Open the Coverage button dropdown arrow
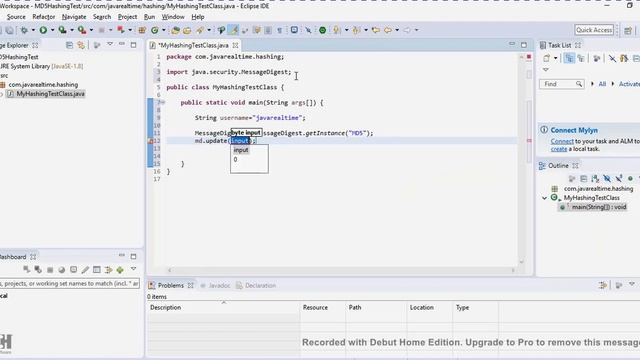The width and height of the screenshot is (640, 360). 71,30
